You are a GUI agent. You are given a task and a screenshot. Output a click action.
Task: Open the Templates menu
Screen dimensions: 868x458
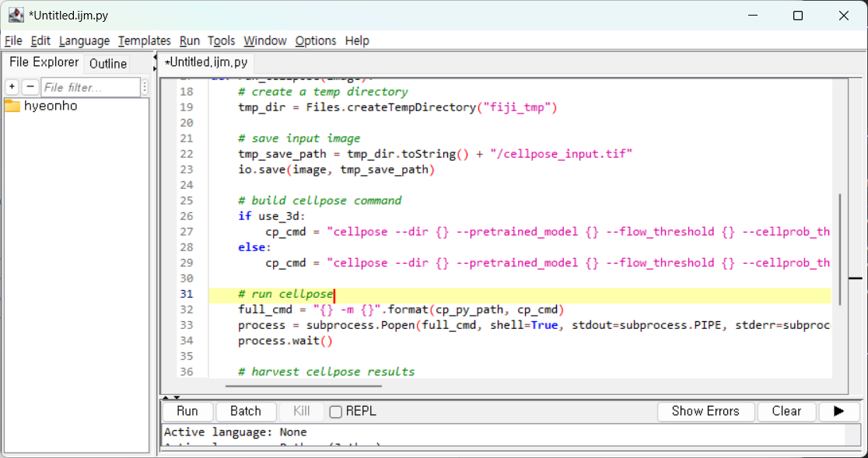click(145, 41)
